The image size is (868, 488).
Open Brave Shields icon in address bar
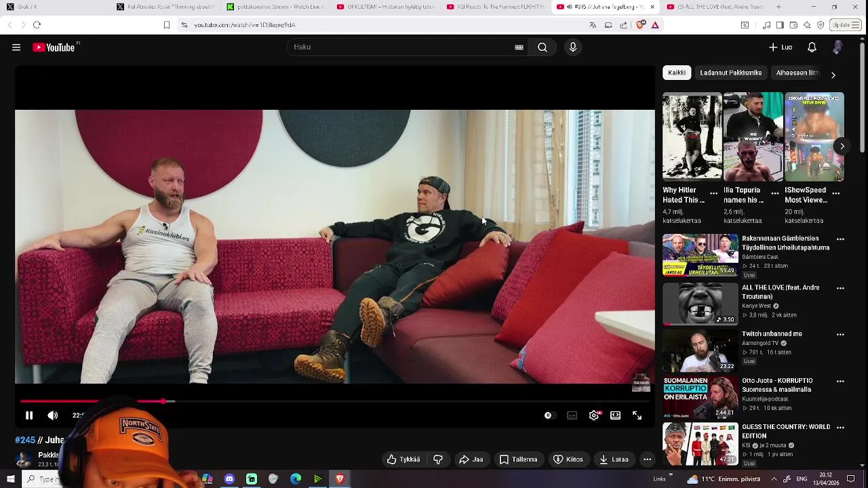[641, 25]
